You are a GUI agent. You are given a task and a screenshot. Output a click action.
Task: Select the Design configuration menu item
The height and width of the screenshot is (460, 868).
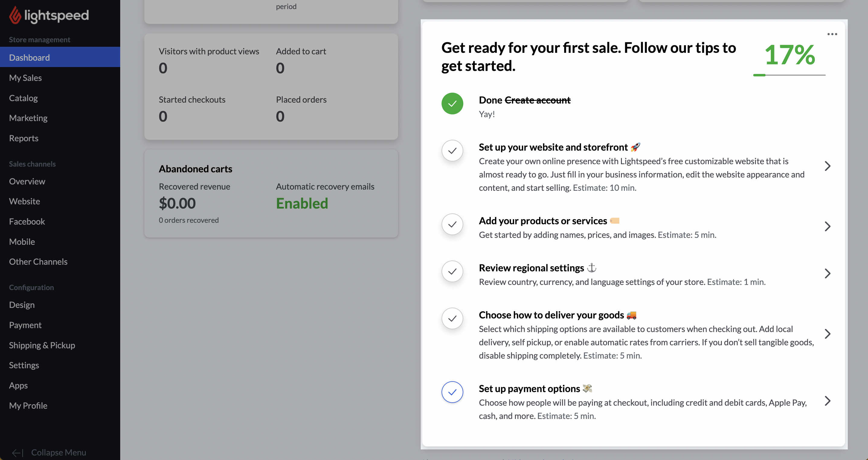click(x=21, y=305)
